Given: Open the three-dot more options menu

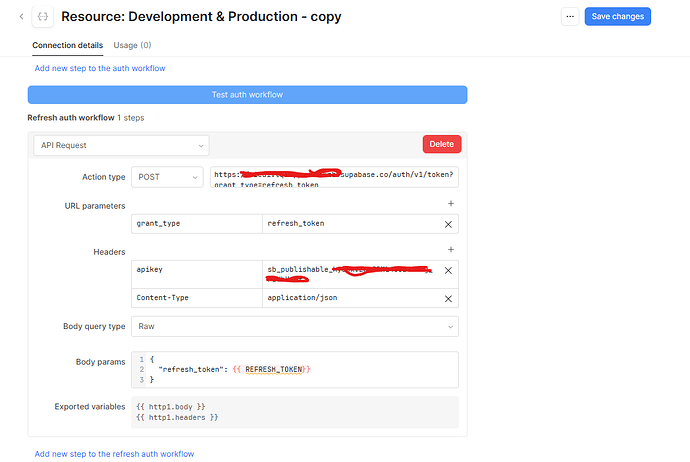Looking at the screenshot, I should tap(569, 16).
